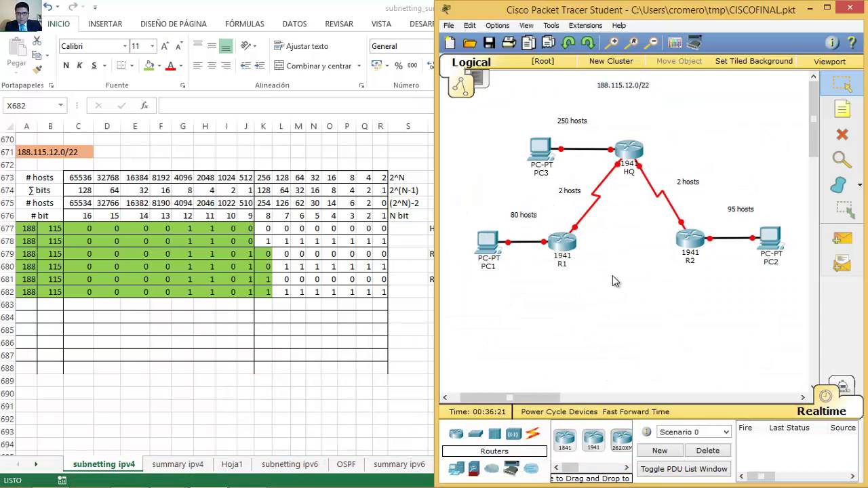The image size is (868, 488).
Task: Expand the Fuente dialog launcher
Action: pyautogui.click(x=182, y=86)
